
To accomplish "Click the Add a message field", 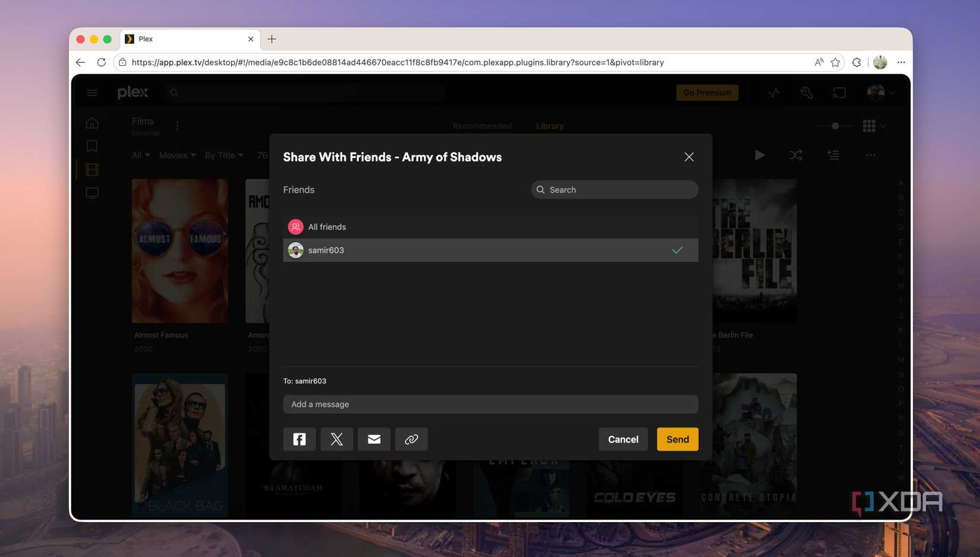I will pyautogui.click(x=491, y=404).
